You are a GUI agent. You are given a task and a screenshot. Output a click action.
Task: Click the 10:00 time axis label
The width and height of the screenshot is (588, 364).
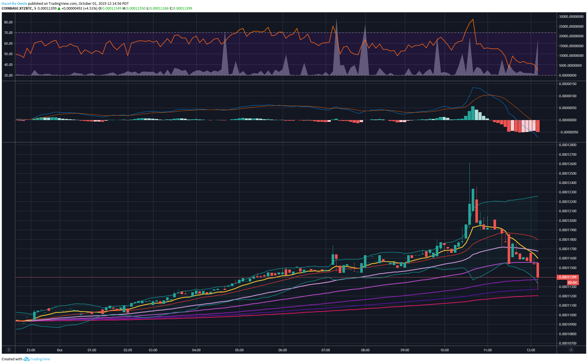pos(445,350)
